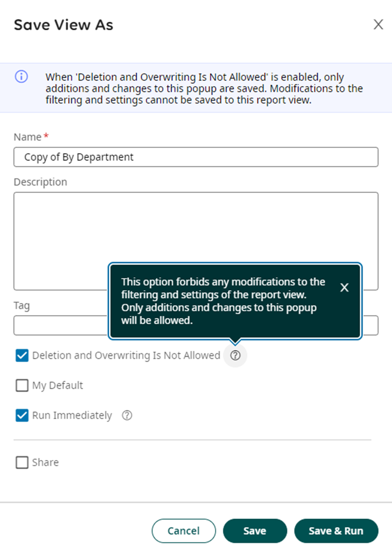Click the Tag input field
Screen dimensions: 392x558
(60, 325)
